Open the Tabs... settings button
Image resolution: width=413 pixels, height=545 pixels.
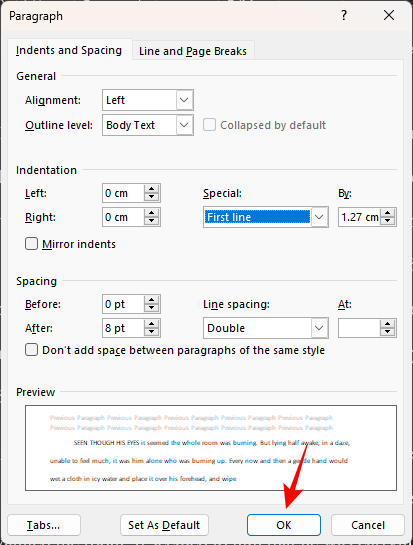[x=44, y=525]
